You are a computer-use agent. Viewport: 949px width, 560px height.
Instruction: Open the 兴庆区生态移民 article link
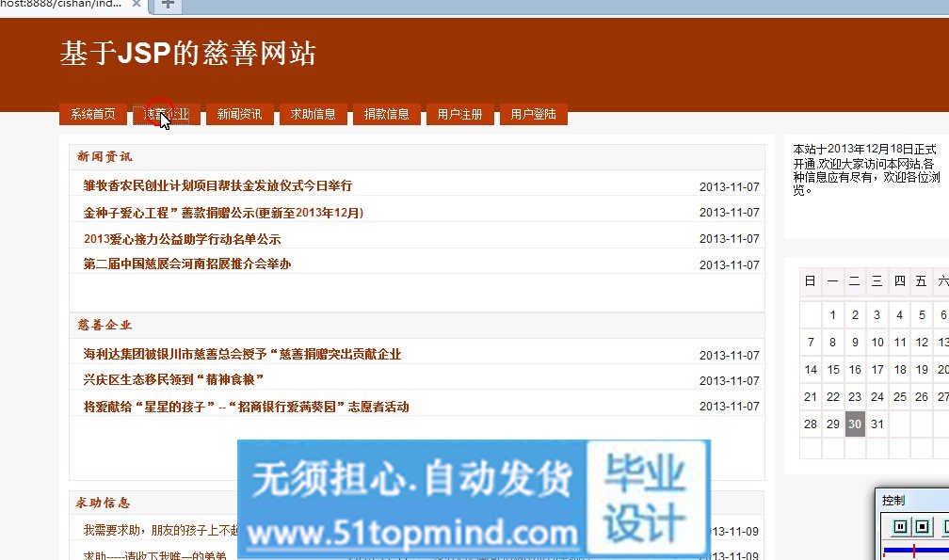(173, 379)
